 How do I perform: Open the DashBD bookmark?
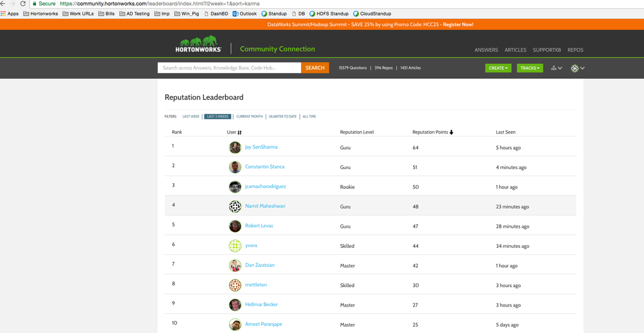216,14
